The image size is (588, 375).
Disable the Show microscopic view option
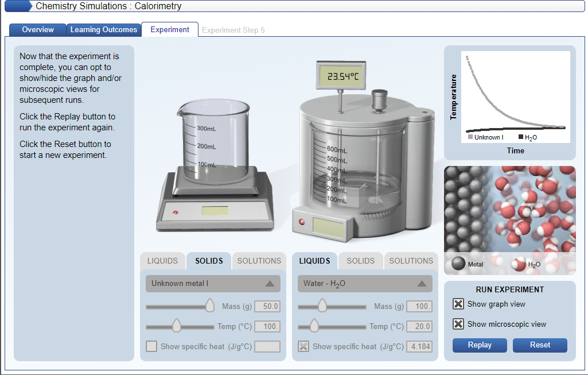coord(458,323)
